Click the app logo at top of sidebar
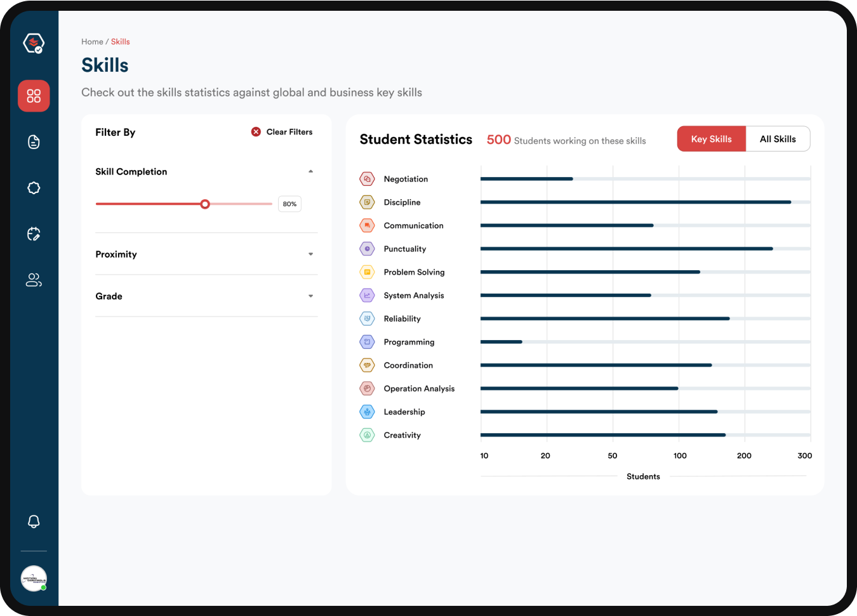The height and width of the screenshot is (616, 857). click(x=34, y=43)
